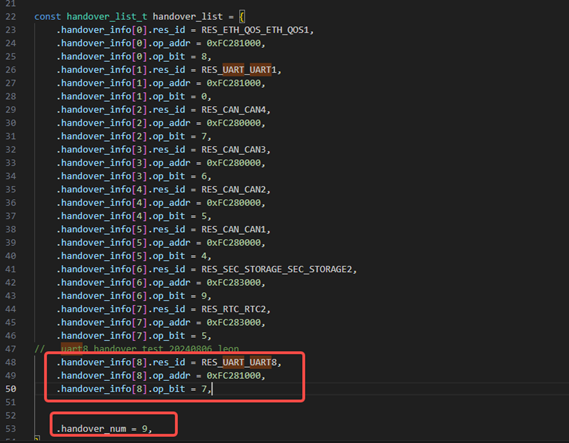Click the const keyword on line 22

click(x=48, y=17)
